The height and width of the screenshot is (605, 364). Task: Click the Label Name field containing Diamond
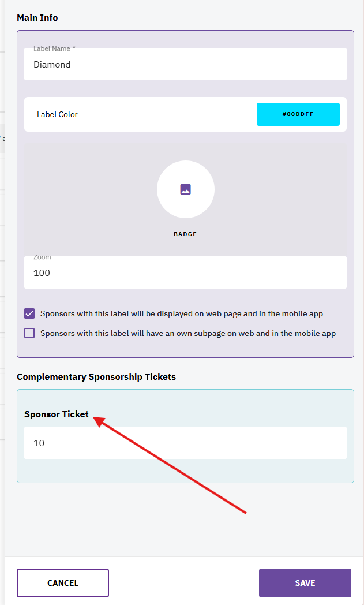[185, 65]
